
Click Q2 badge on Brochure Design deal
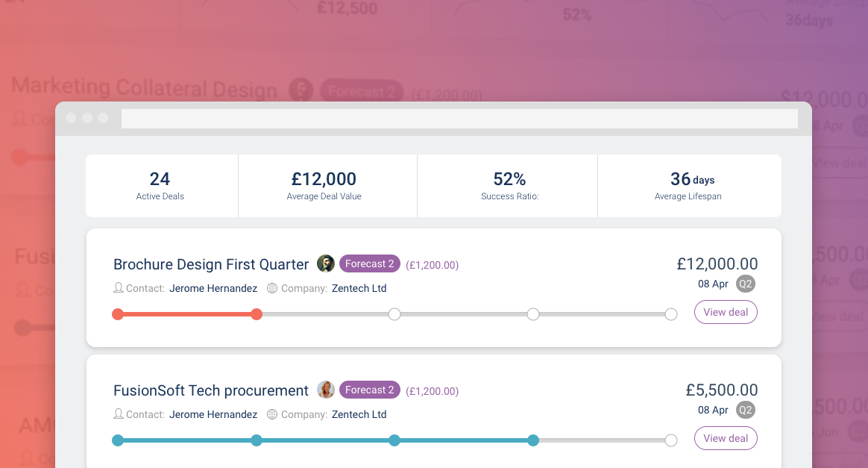[x=746, y=284]
